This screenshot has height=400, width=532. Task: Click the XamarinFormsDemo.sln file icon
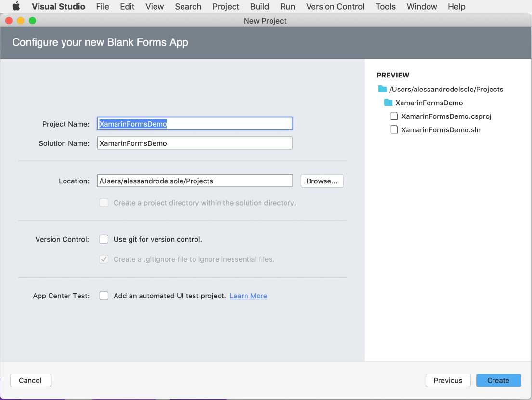click(394, 129)
